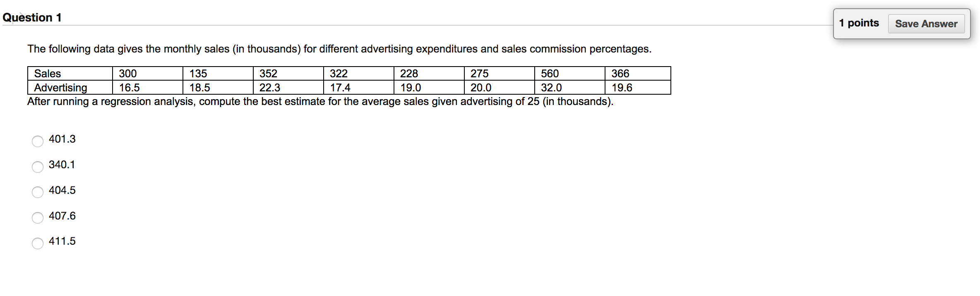Click the Sales value 366 cell
This screenshot has height=296, width=980.
tap(638, 74)
